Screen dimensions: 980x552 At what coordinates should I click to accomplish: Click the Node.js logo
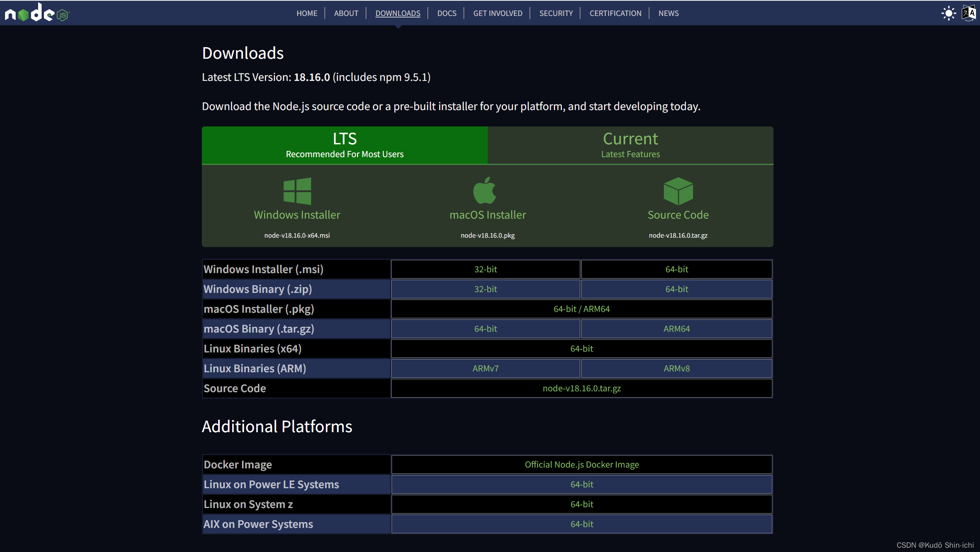coord(37,13)
